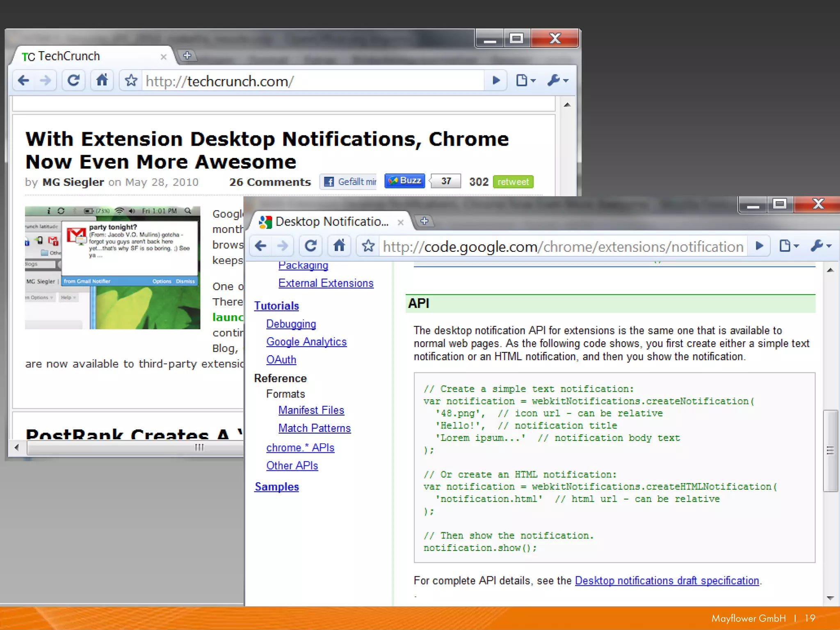The height and width of the screenshot is (630, 840).
Task: Click the vertical scrollbar thumb on API page
Action: [830, 450]
